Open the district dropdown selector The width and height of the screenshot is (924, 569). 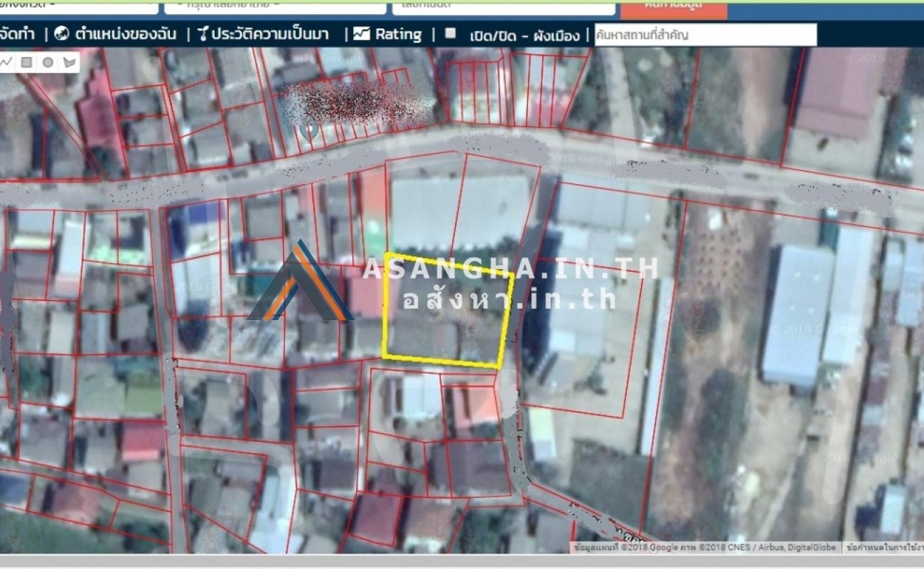pyautogui.click(x=274, y=6)
